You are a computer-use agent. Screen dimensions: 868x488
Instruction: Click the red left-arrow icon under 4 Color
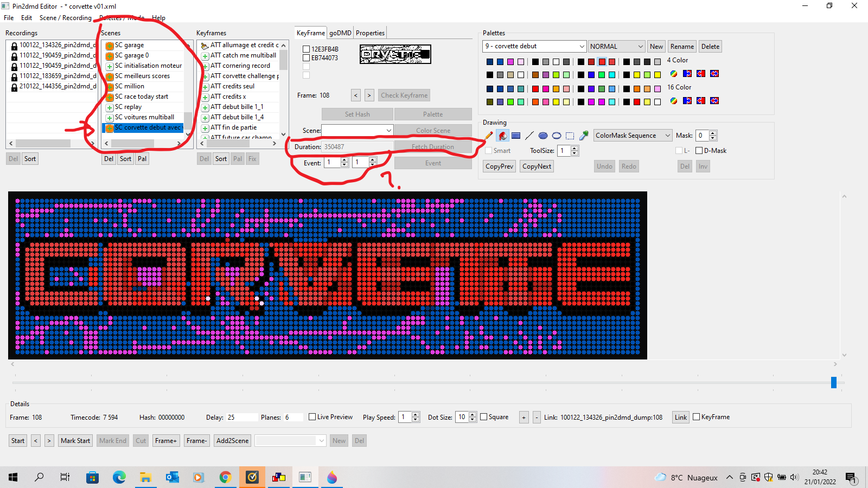[701, 74]
